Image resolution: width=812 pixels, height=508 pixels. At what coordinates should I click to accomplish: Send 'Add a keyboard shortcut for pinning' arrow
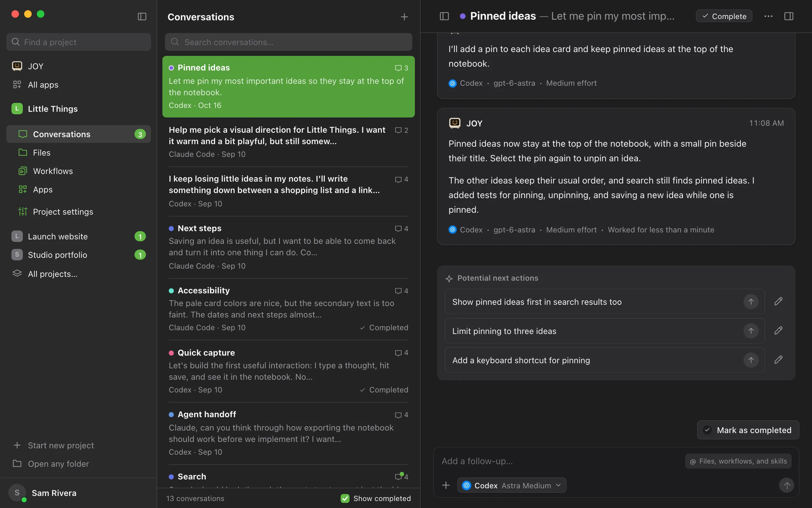coord(751,360)
